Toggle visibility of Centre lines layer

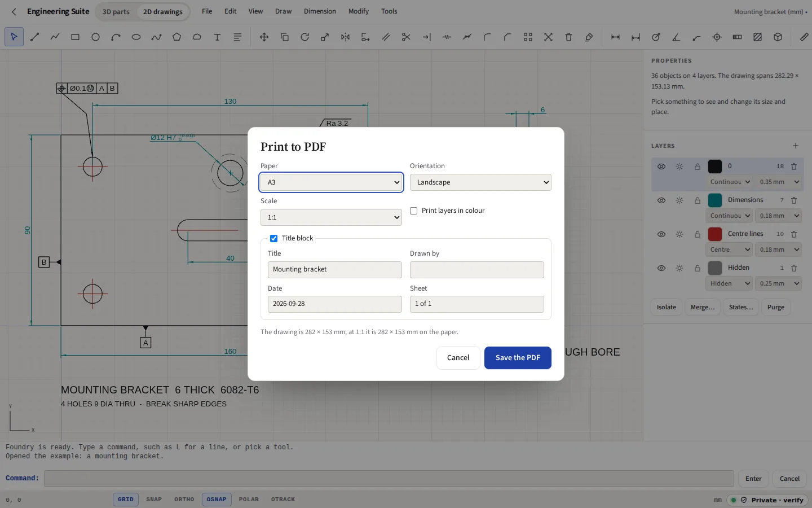(661, 234)
